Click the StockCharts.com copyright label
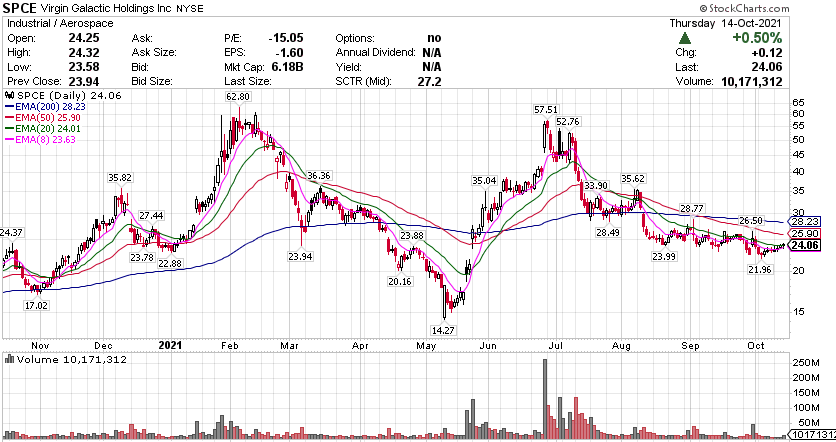Image resolution: width=836 pixels, height=442 pixels. (744, 8)
